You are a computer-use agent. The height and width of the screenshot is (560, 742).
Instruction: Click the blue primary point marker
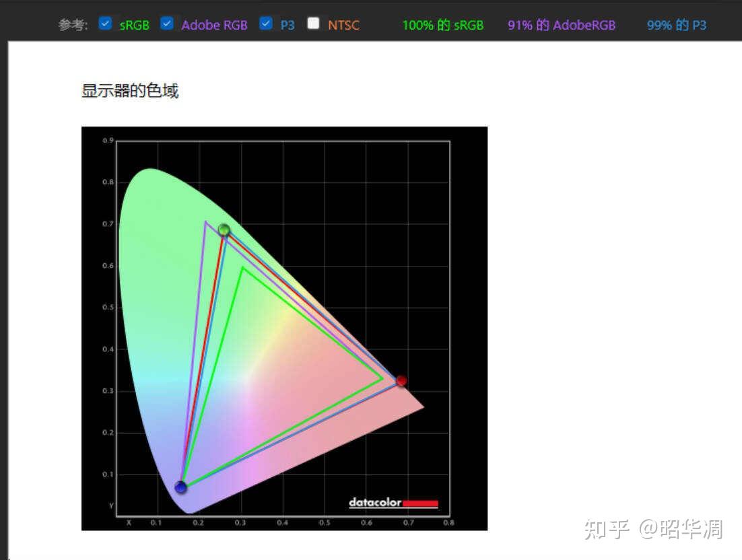tap(180, 486)
